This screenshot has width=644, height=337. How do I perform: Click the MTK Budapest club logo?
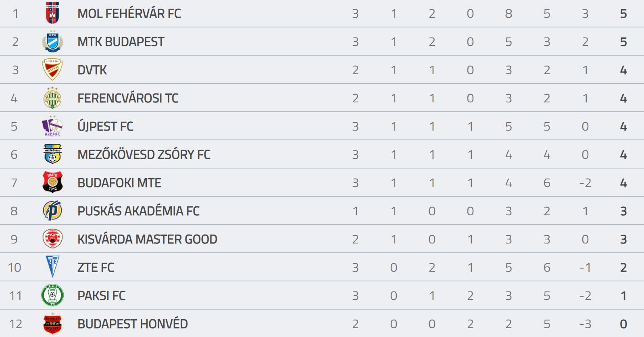(x=52, y=41)
